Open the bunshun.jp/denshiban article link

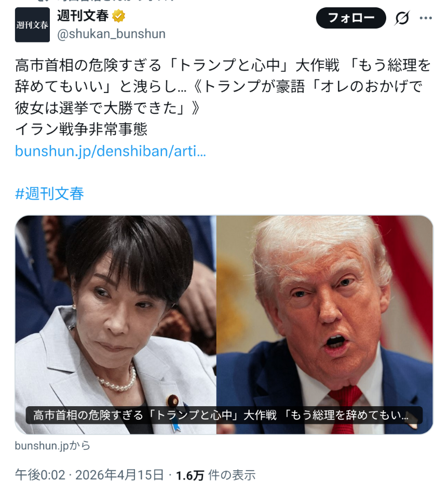(x=111, y=151)
